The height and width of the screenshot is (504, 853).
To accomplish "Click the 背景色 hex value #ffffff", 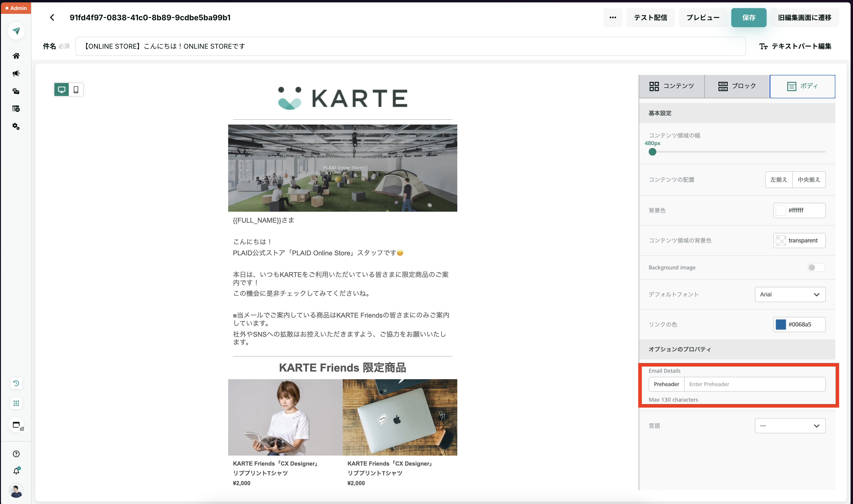I will click(796, 210).
